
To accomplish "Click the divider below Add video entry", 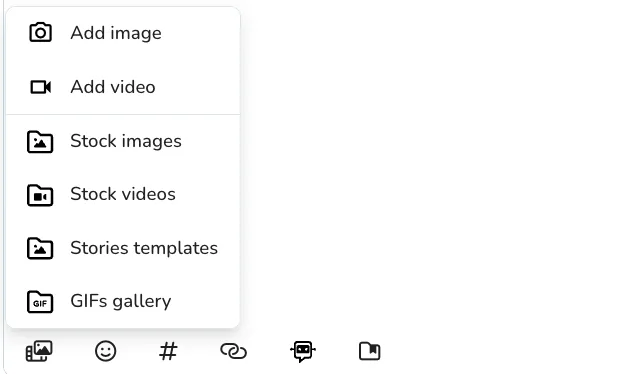I will click(123, 115).
